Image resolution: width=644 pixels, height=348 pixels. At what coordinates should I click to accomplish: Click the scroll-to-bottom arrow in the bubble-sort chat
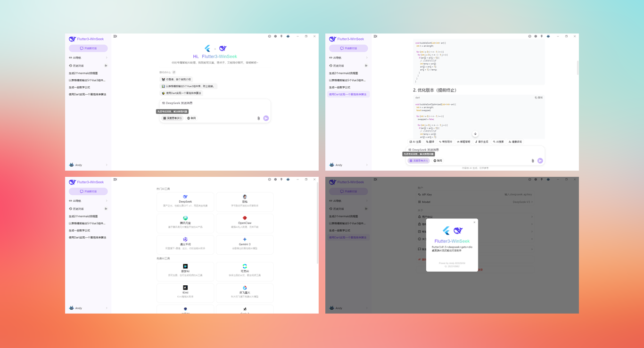pyautogui.click(x=475, y=134)
